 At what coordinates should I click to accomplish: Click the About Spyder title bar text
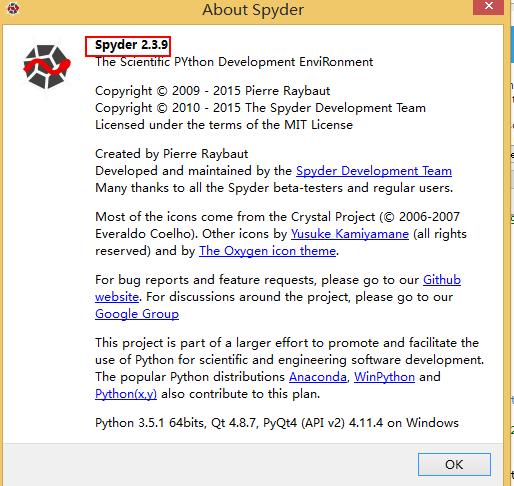(253, 10)
